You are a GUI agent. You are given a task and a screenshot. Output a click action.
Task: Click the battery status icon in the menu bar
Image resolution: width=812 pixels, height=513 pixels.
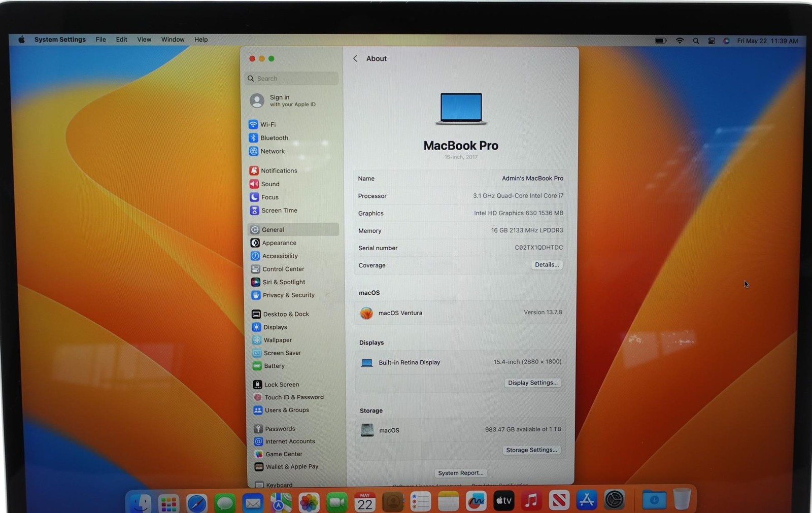pyautogui.click(x=660, y=41)
